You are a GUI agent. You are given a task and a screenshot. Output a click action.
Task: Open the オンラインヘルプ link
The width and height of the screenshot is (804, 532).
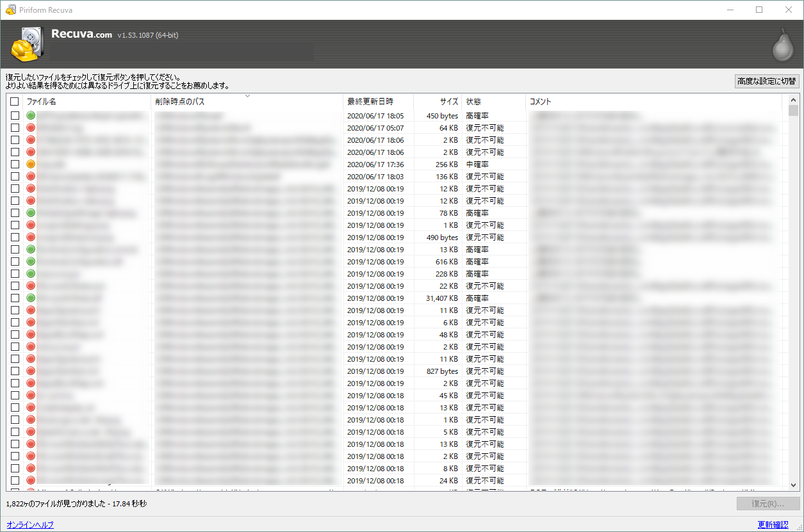click(30, 525)
